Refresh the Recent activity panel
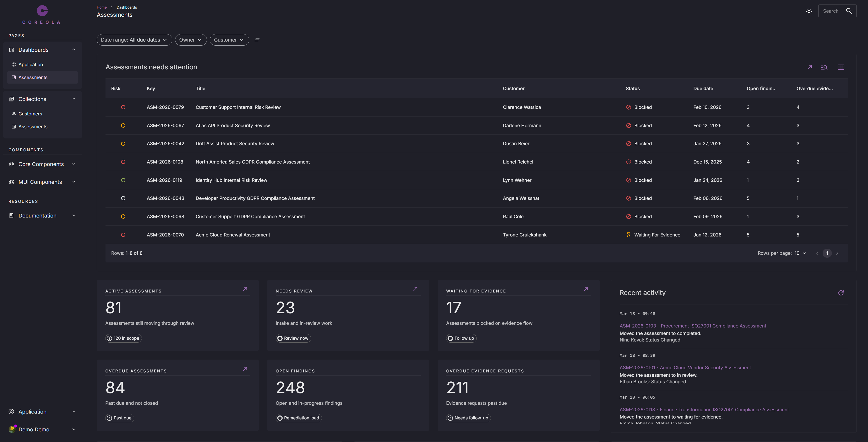 click(841, 293)
